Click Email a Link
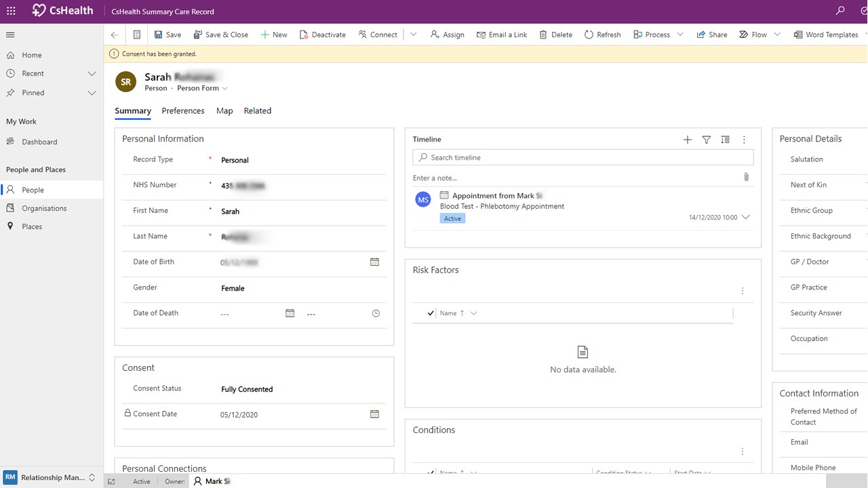 coord(502,35)
